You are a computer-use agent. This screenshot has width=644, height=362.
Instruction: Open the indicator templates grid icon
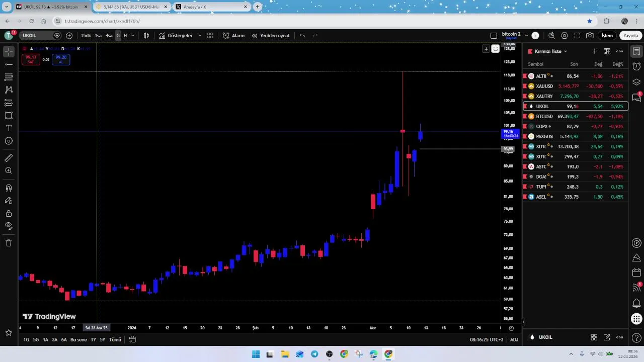pyautogui.click(x=210, y=36)
